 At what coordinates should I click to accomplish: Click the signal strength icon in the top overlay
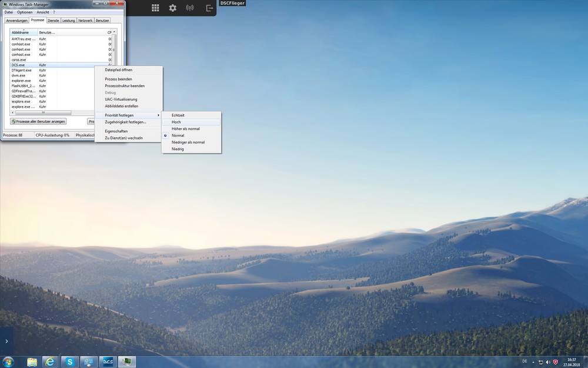[189, 8]
